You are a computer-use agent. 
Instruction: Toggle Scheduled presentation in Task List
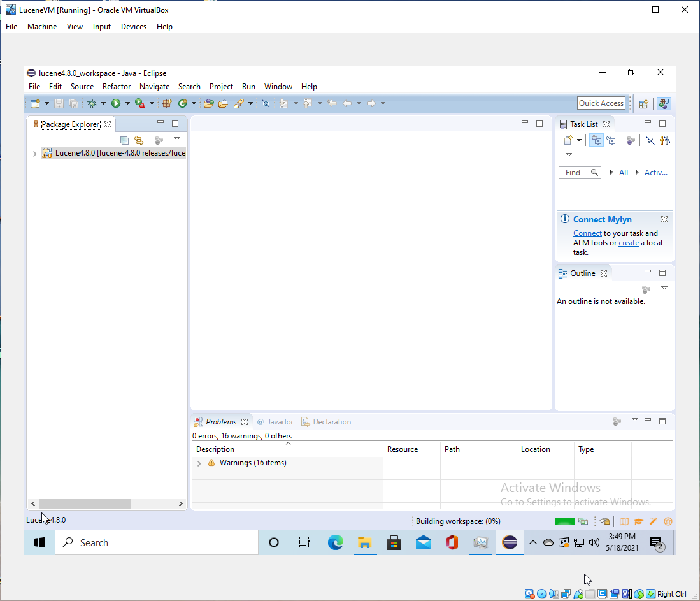[x=611, y=140]
